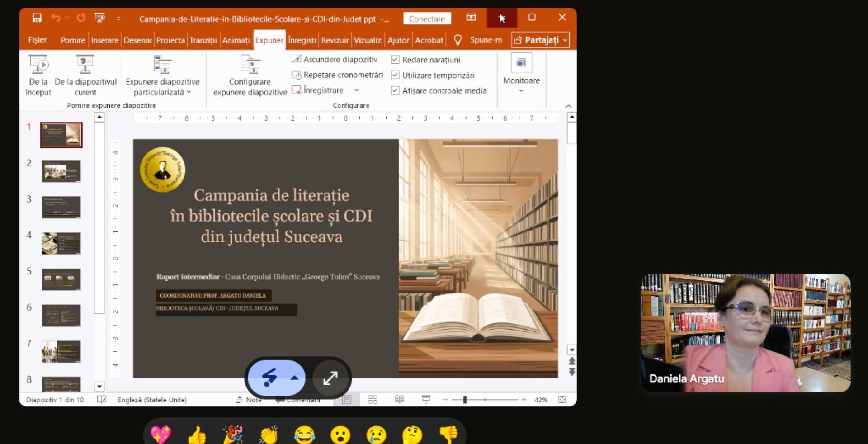Click the Conectare button
This screenshot has height=444, width=868.
[427, 19]
